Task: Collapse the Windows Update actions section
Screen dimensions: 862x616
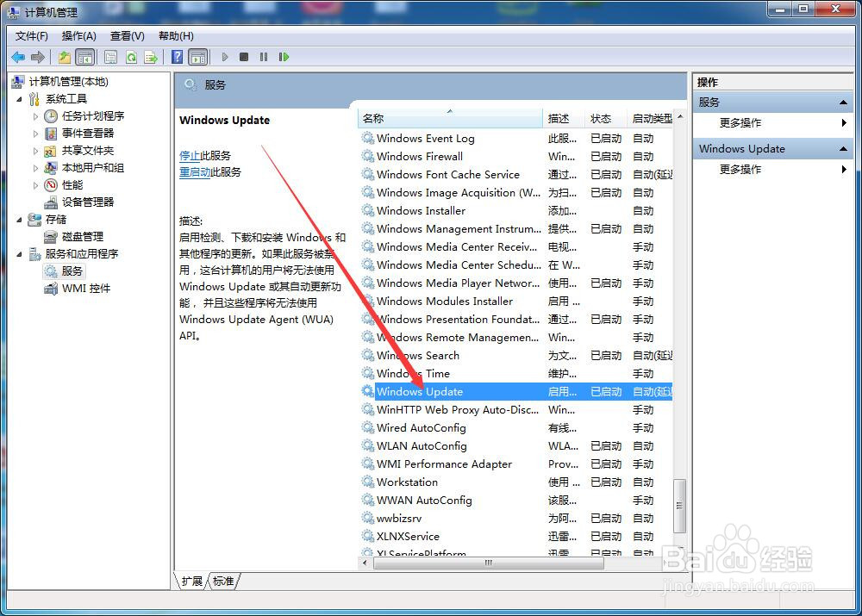Action: click(843, 149)
